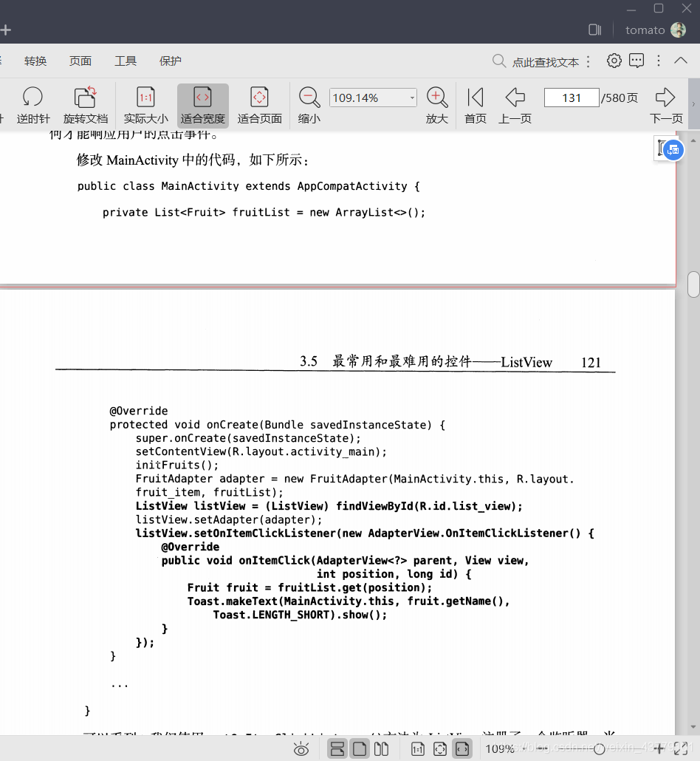This screenshot has width=700, height=761.
Task: Click the tomato profile avatar
Action: [678, 30]
